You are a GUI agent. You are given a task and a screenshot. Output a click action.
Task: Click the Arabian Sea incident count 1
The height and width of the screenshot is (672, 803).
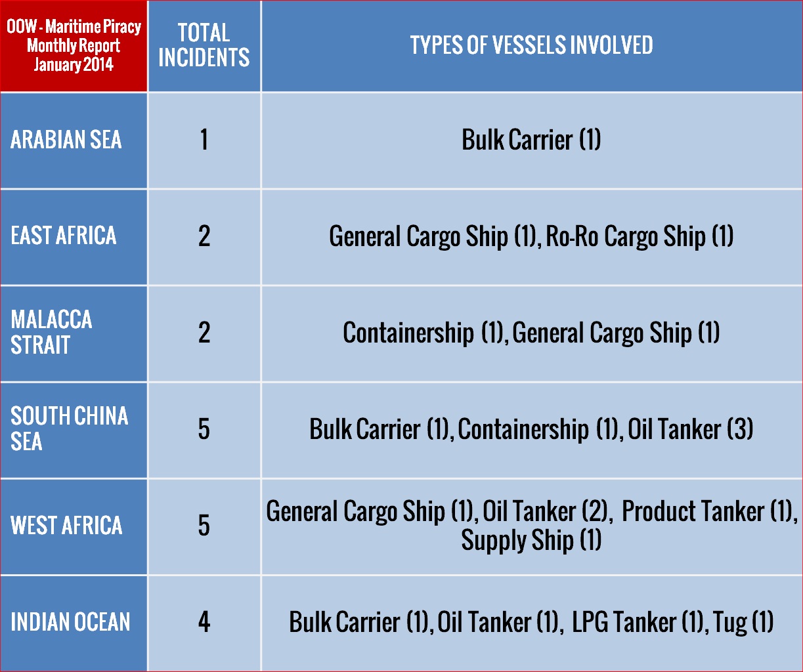(x=204, y=140)
